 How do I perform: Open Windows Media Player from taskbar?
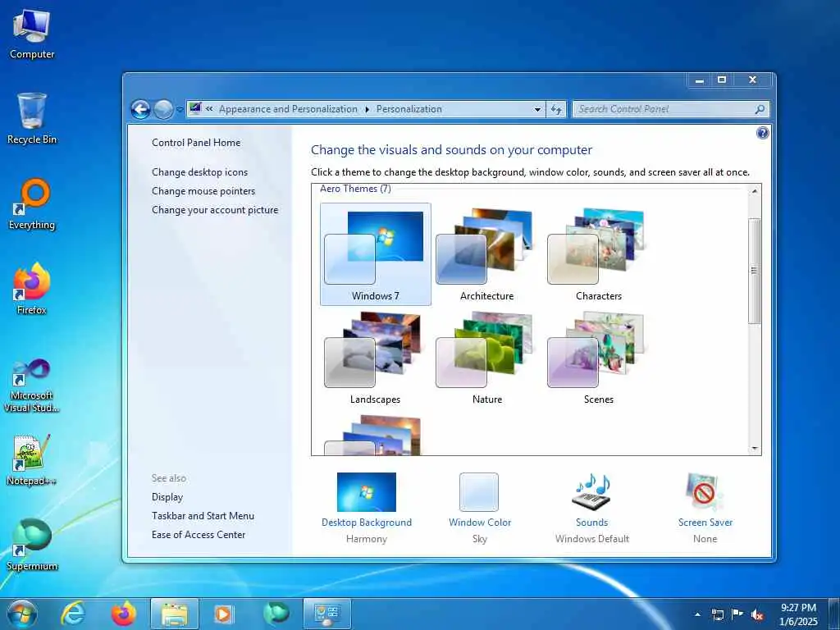(223, 614)
